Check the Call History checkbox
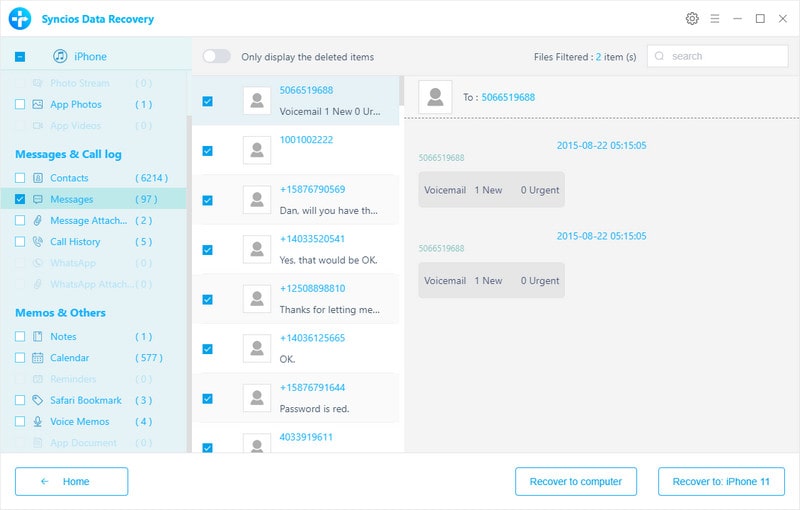 click(20, 242)
